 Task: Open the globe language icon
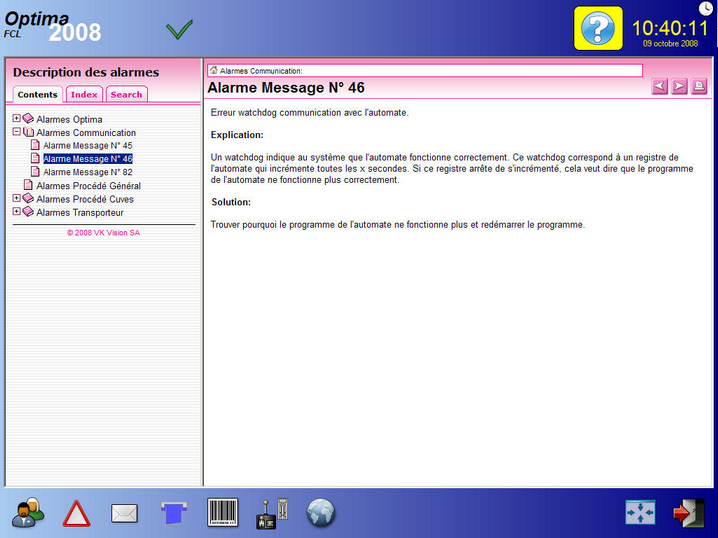click(320, 513)
